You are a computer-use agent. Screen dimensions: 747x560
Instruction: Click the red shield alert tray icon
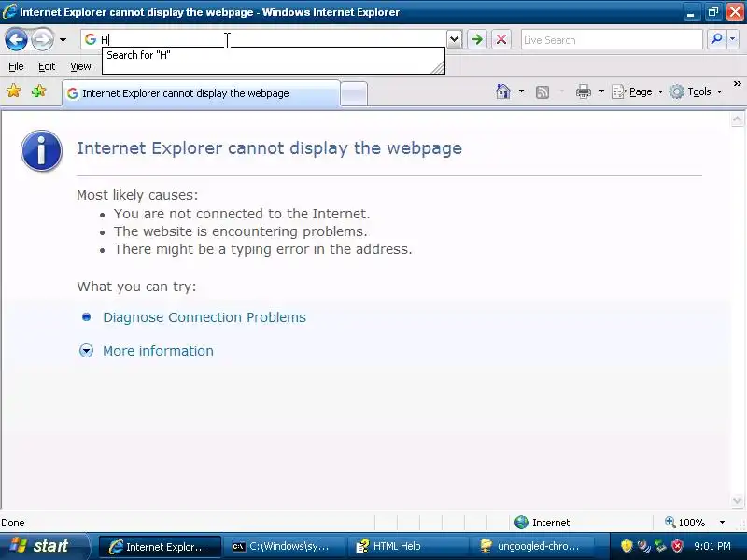tap(677, 546)
